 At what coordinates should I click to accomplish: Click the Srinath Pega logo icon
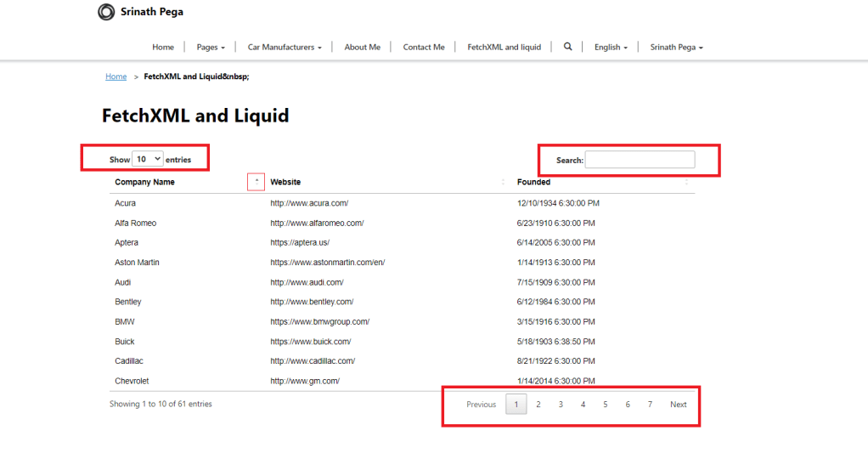click(x=106, y=12)
